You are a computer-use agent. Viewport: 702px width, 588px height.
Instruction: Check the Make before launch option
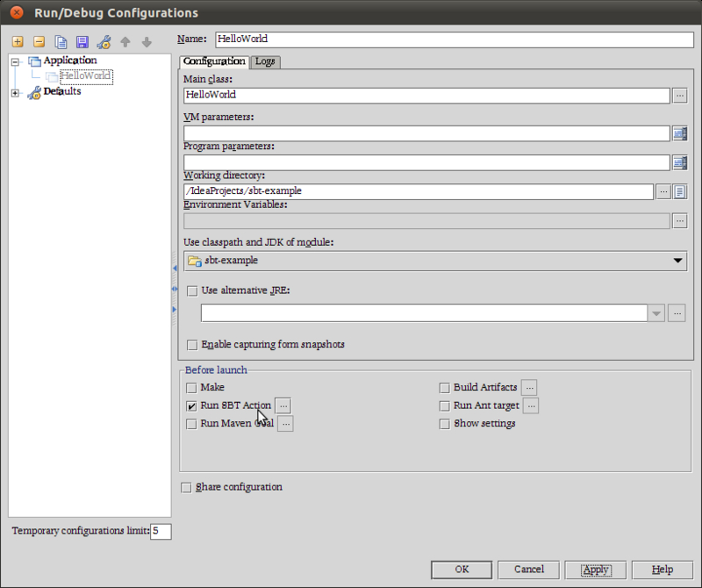click(x=191, y=388)
